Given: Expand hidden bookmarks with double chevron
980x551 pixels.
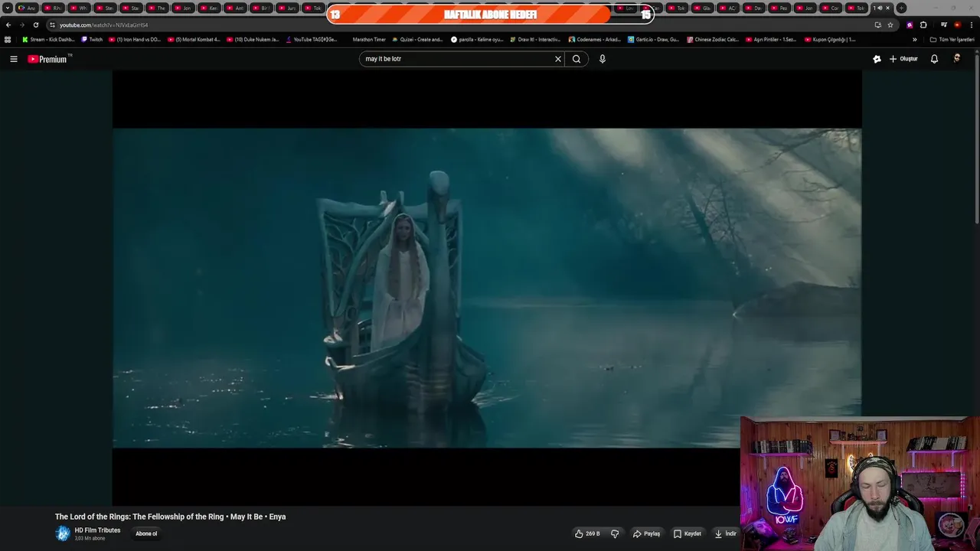Looking at the screenshot, I should point(914,39).
